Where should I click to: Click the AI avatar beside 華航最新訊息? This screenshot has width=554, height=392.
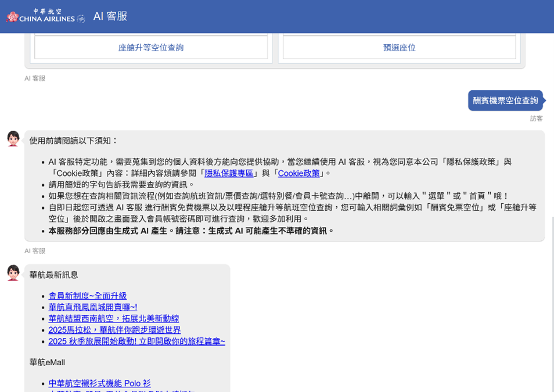tap(13, 273)
